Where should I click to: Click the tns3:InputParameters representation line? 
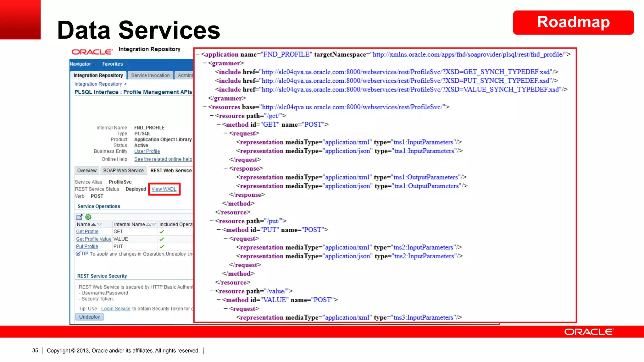(349, 318)
